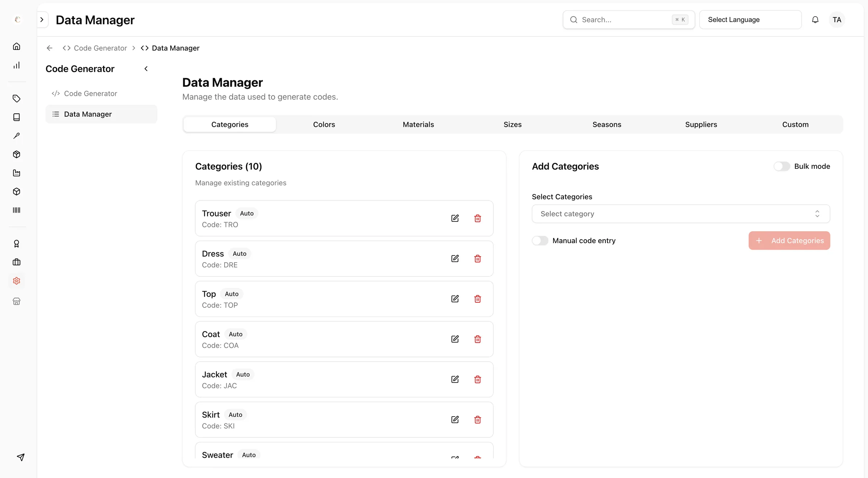Open the home icon in the sidebar
Viewport: 868px width, 478px height.
pyautogui.click(x=17, y=46)
